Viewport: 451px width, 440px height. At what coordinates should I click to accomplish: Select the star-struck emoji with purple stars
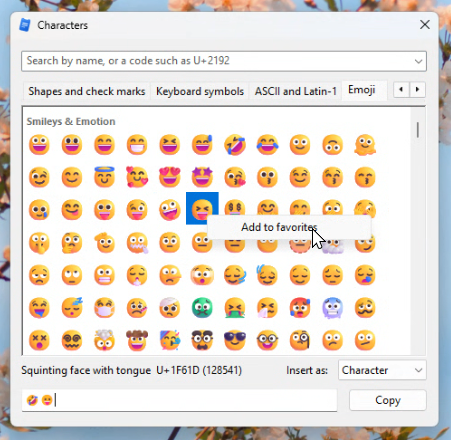pyautogui.click(x=202, y=177)
